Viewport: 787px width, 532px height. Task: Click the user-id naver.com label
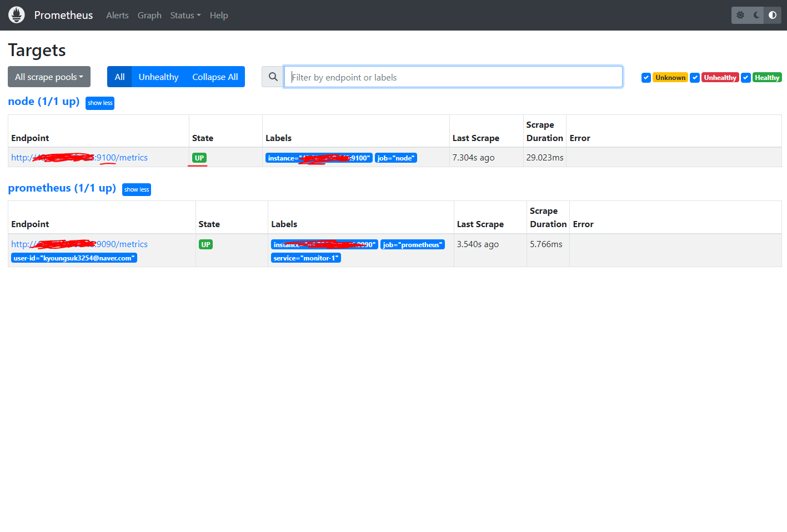pyautogui.click(x=74, y=258)
